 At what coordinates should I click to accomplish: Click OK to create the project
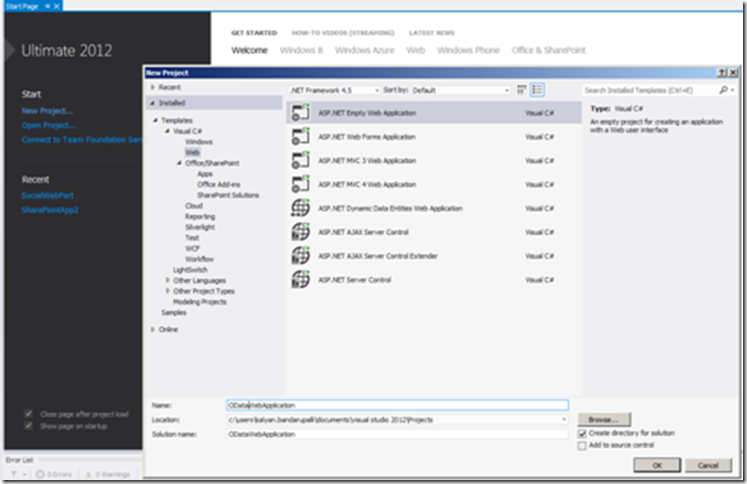pos(657,465)
